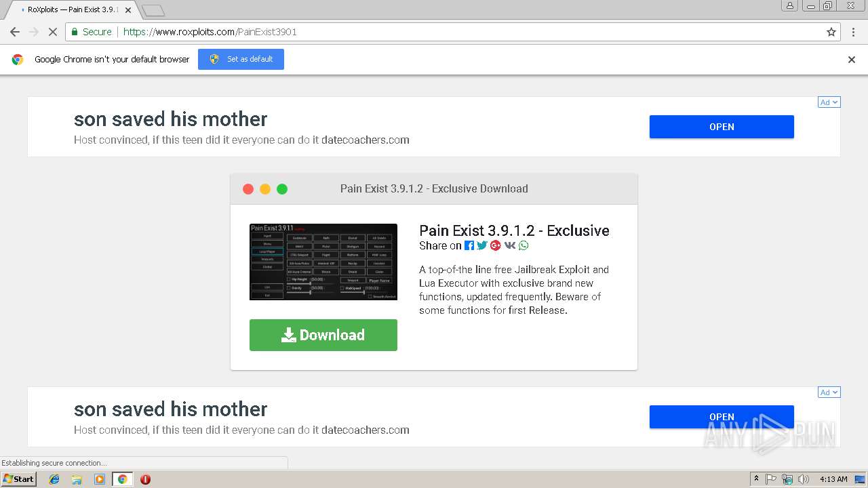Open Windows Media Player from the taskbar
868x488 pixels.
pos(100,479)
